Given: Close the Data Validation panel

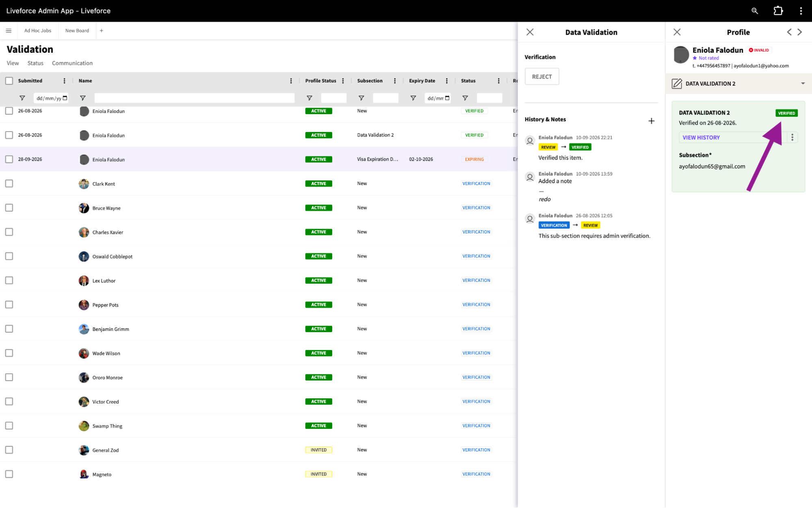Looking at the screenshot, I should 530,32.
